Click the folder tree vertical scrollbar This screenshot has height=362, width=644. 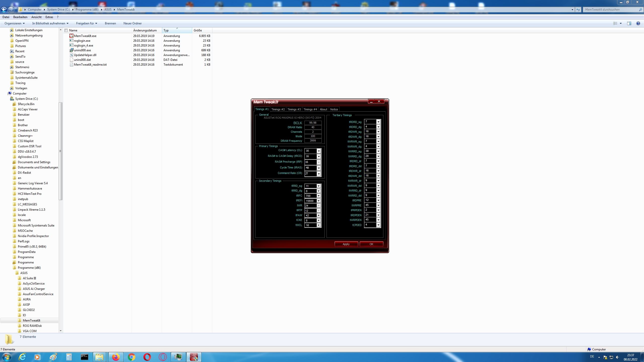tap(60, 151)
